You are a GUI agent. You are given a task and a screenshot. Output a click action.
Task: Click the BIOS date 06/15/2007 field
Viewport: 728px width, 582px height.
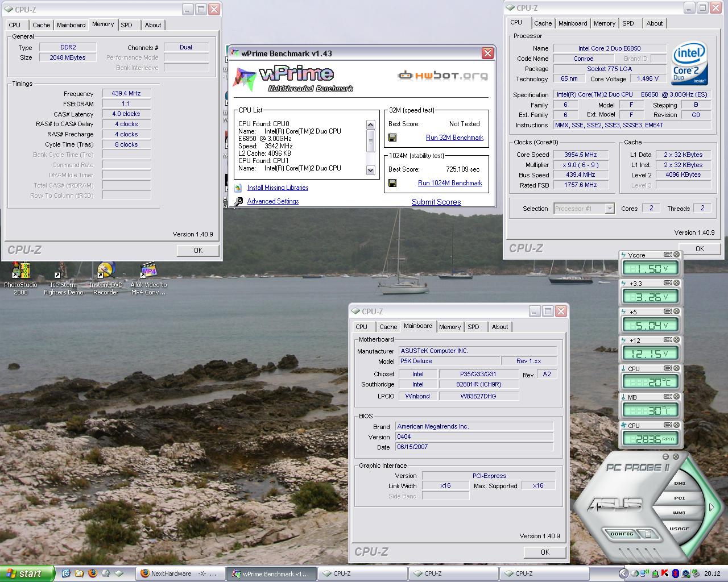point(474,447)
